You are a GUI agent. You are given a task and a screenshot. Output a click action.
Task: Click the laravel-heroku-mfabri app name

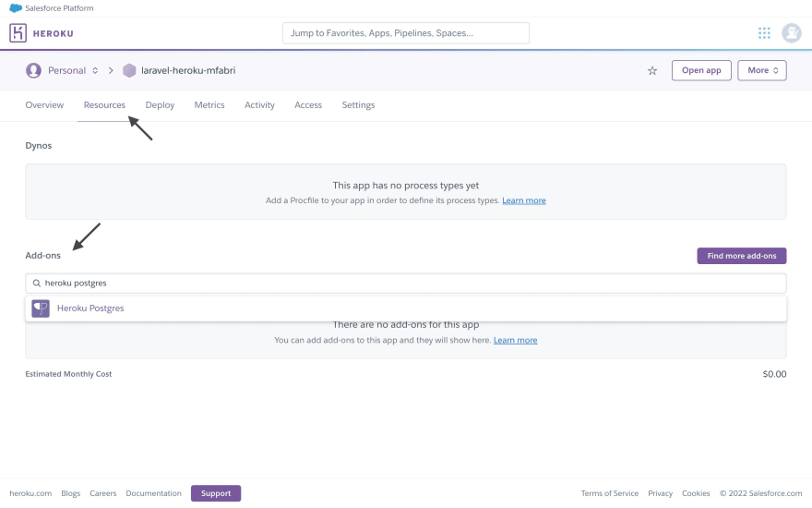point(188,70)
